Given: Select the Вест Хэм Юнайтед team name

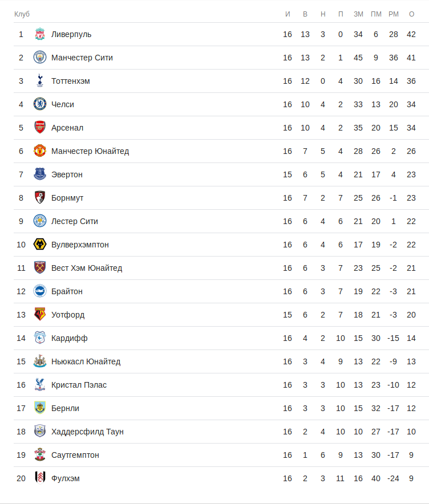Looking at the screenshot, I should click(87, 268).
